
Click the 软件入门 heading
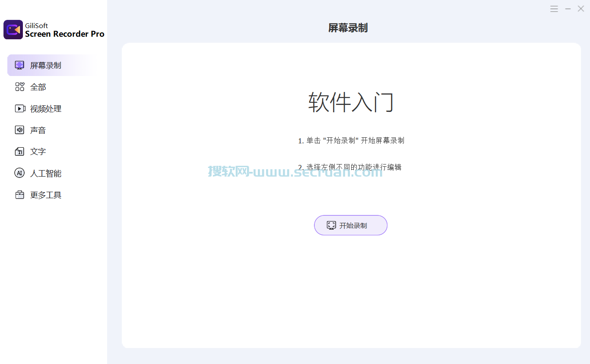[351, 102]
